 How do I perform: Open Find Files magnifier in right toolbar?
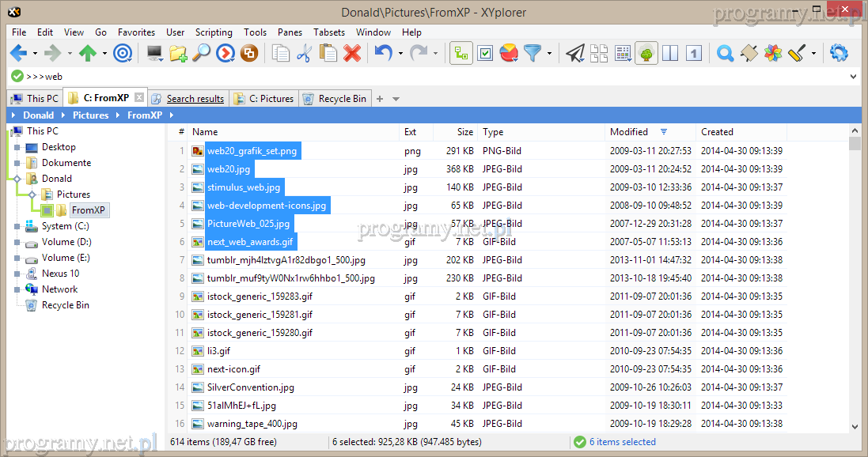point(725,54)
